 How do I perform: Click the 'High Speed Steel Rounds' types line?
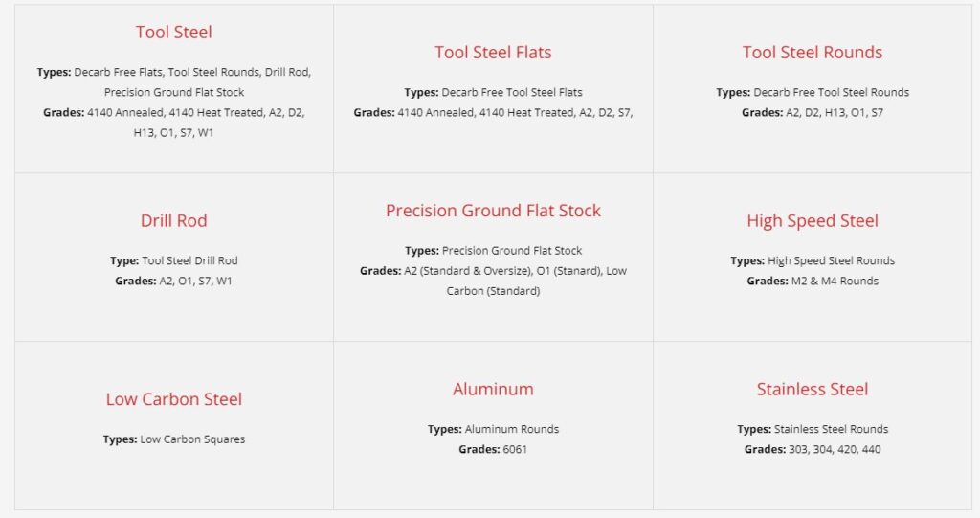point(813,260)
